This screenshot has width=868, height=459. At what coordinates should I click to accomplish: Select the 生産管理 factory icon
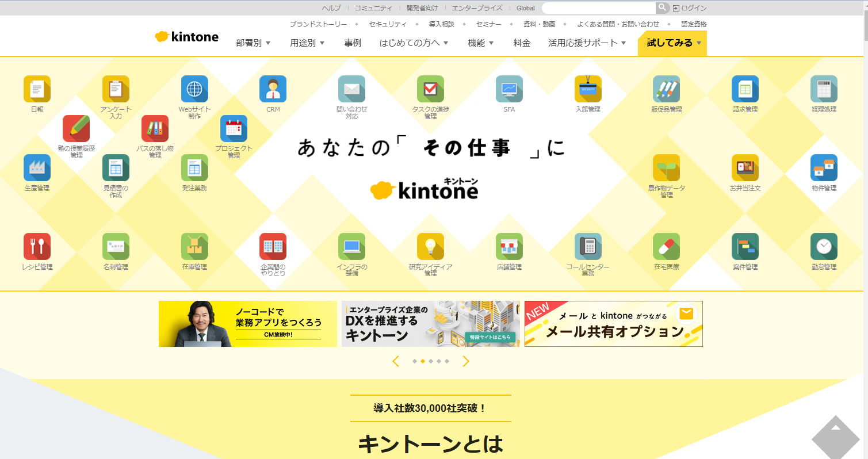coord(37,168)
